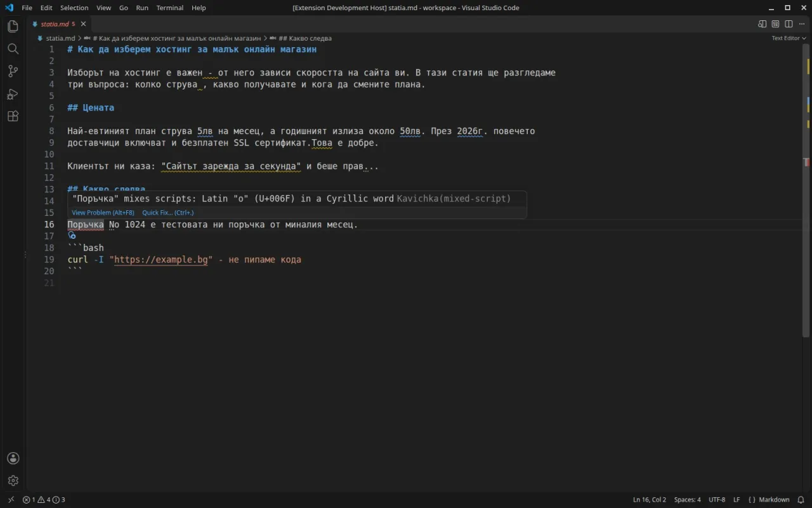Open the File menu
This screenshot has width=812, height=508.
click(27, 8)
